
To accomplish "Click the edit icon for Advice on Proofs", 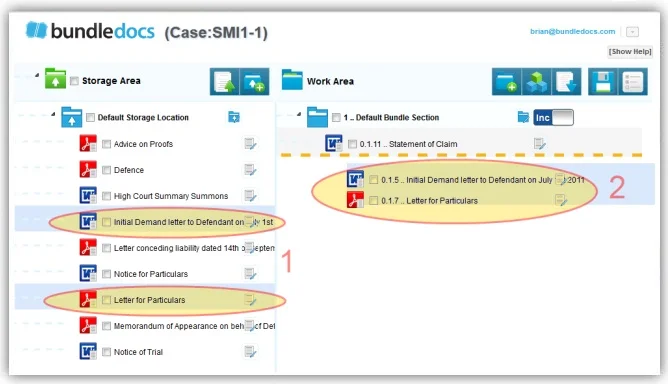I will (250, 144).
